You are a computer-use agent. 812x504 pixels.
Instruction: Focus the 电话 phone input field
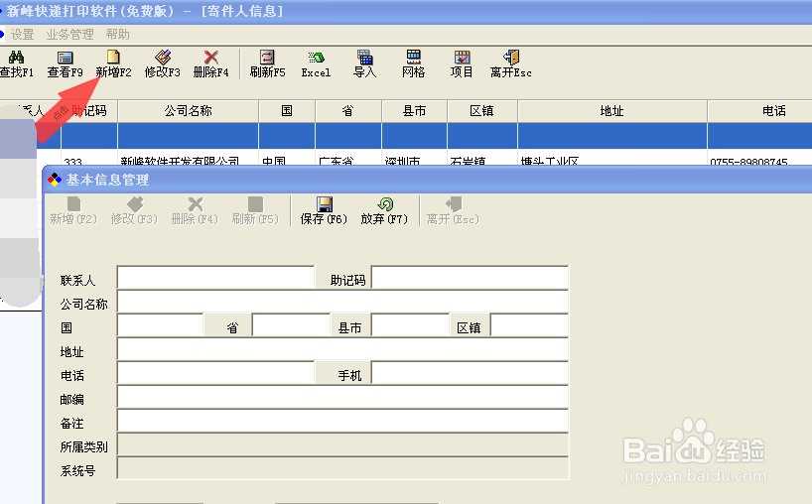pyautogui.click(x=216, y=373)
